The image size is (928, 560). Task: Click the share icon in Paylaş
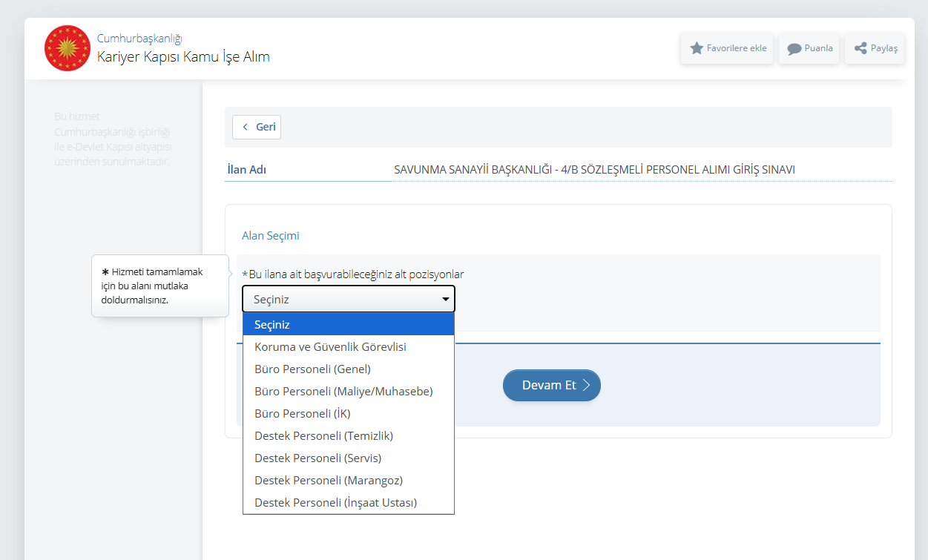coord(860,48)
